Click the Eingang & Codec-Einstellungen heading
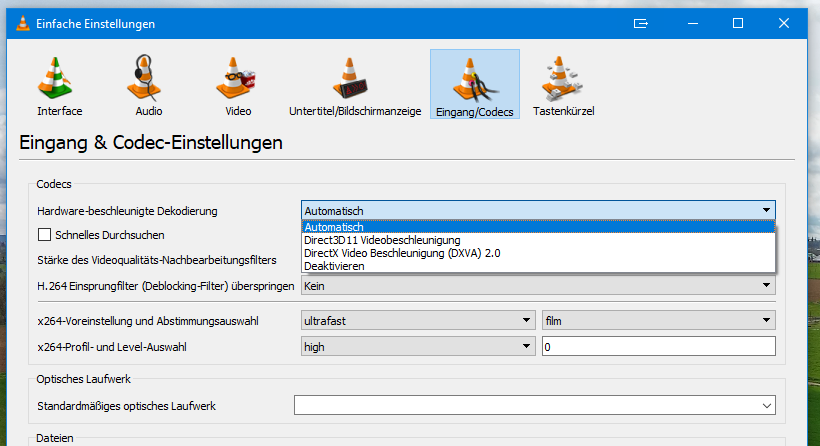The image size is (820, 446). [x=151, y=143]
